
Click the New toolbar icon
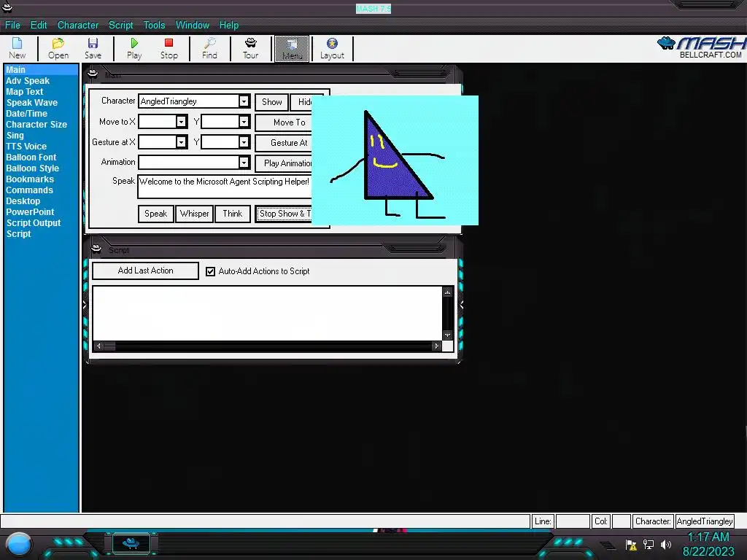(x=18, y=49)
